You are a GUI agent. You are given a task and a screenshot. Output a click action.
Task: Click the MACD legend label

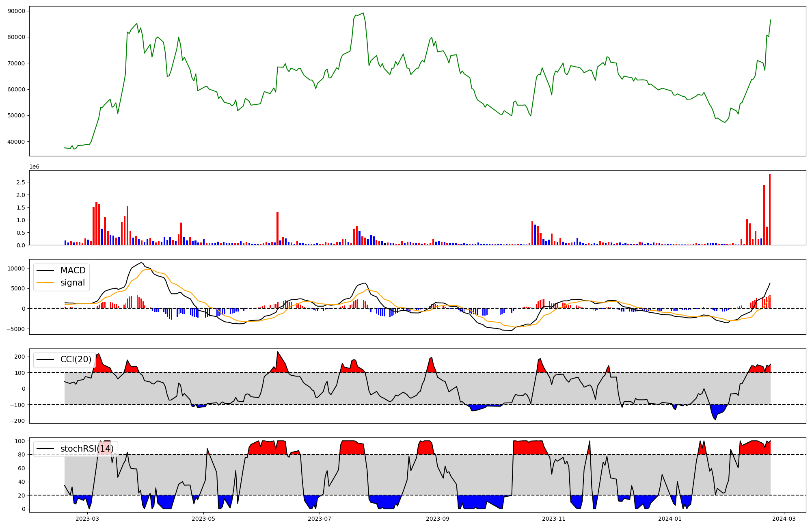[x=73, y=270]
